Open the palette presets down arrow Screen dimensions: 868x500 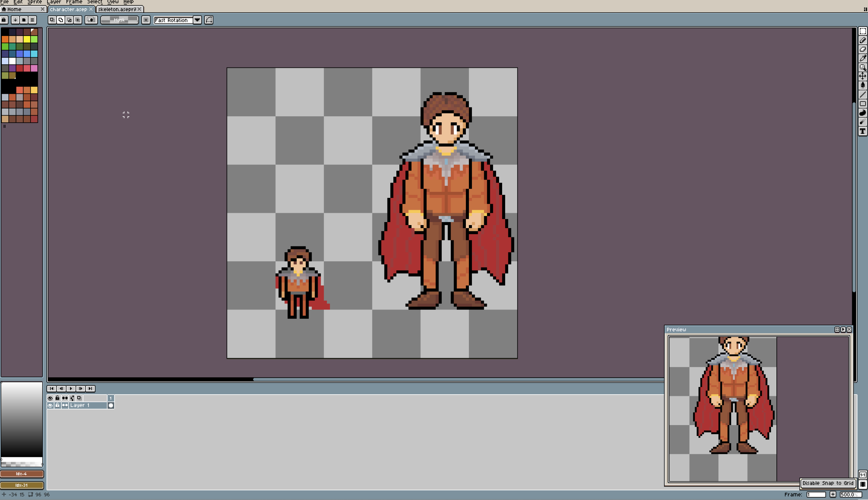tap(15, 20)
